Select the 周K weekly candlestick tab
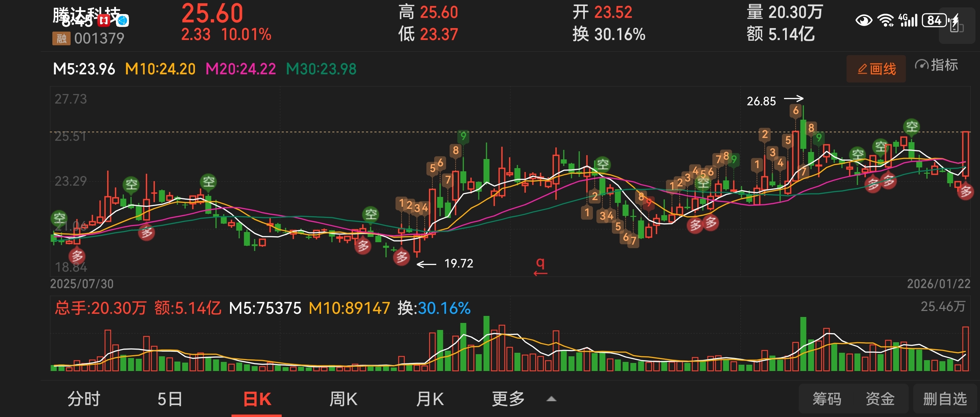The height and width of the screenshot is (417, 980). click(343, 399)
